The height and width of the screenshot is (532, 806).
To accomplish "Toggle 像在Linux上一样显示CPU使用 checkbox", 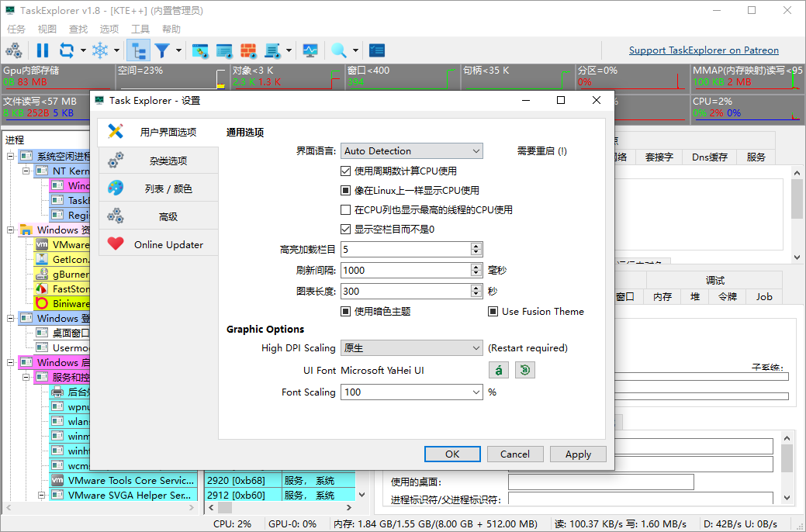I will click(x=345, y=191).
